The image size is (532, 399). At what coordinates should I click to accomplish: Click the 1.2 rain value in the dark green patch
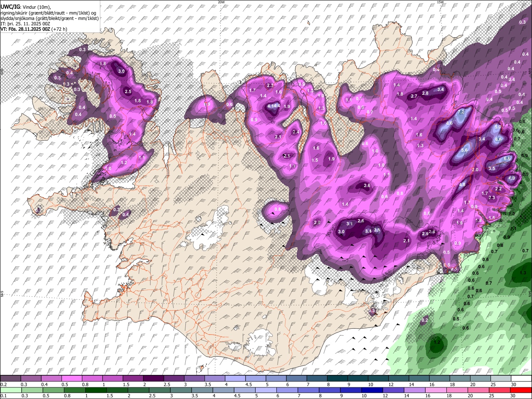click(437, 342)
